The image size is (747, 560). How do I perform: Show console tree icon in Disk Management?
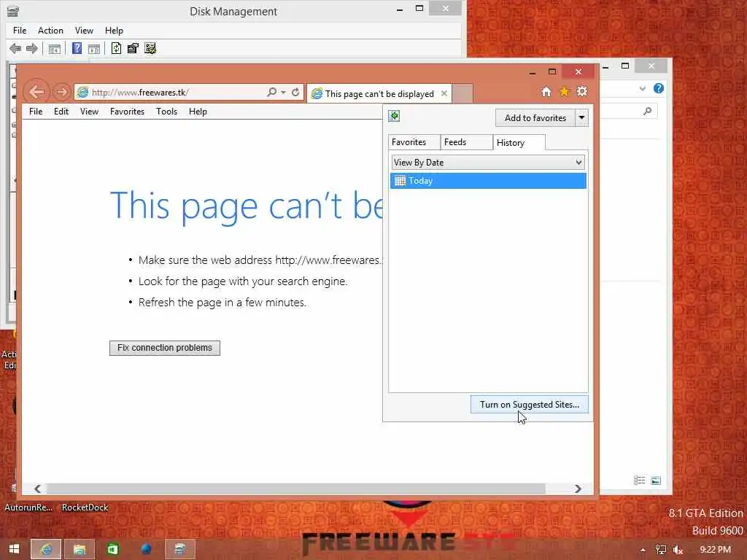(x=54, y=48)
